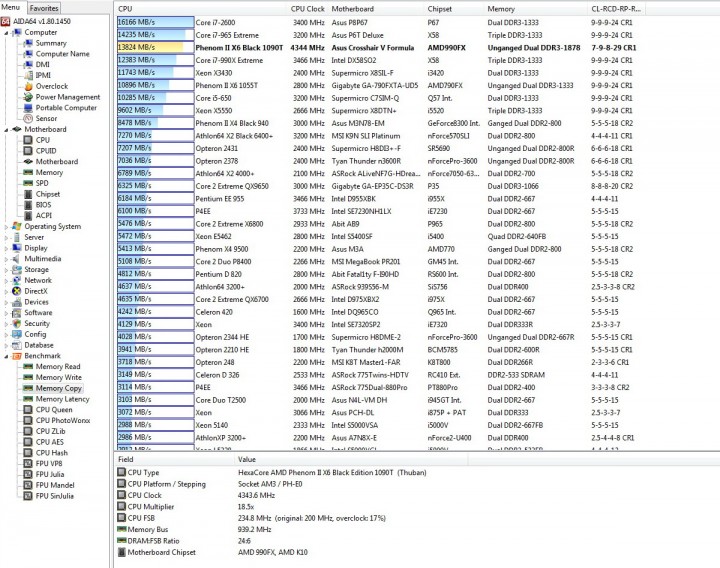
Task: Select the BIOS icon
Action: 28,205
